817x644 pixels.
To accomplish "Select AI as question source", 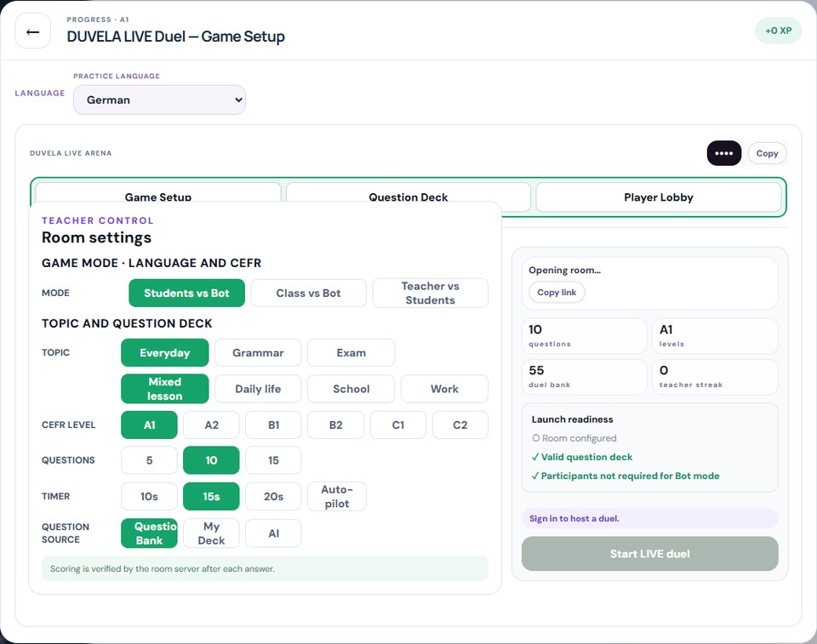I will (x=273, y=533).
